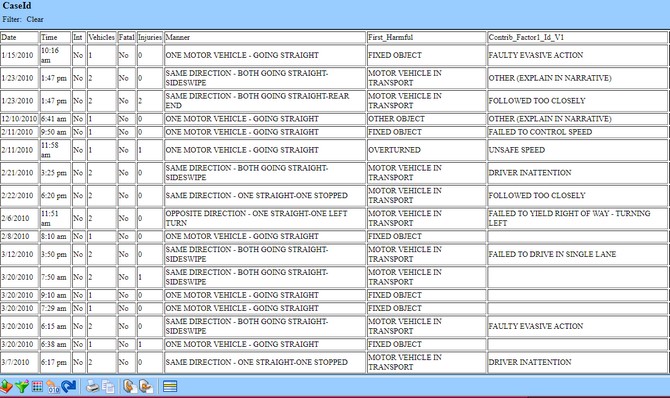Click the copy pages icon
The height and width of the screenshot is (398, 670).
pyautogui.click(x=108, y=386)
